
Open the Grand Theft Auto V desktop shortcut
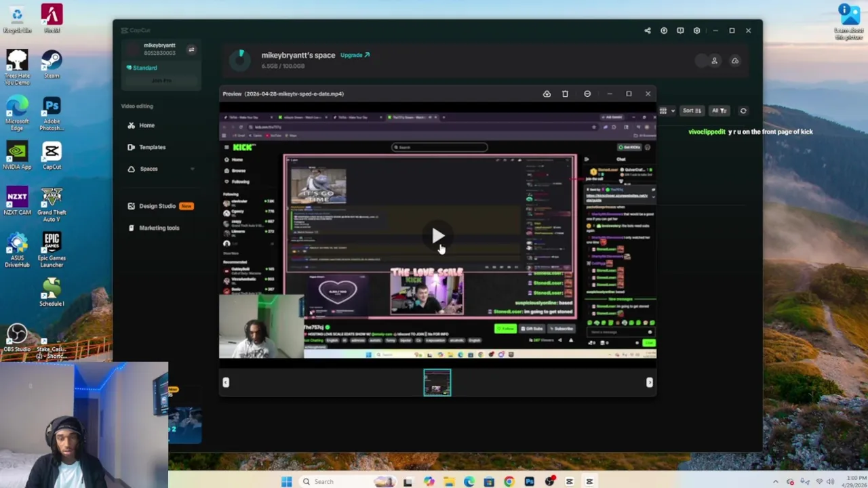tap(52, 205)
